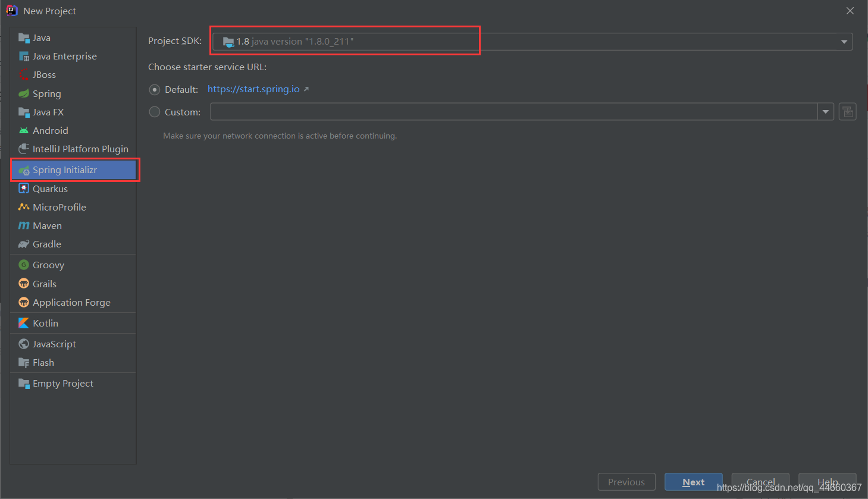Select Java Enterprise project type
Image resolution: width=868 pixels, height=499 pixels.
(x=73, y=57)
